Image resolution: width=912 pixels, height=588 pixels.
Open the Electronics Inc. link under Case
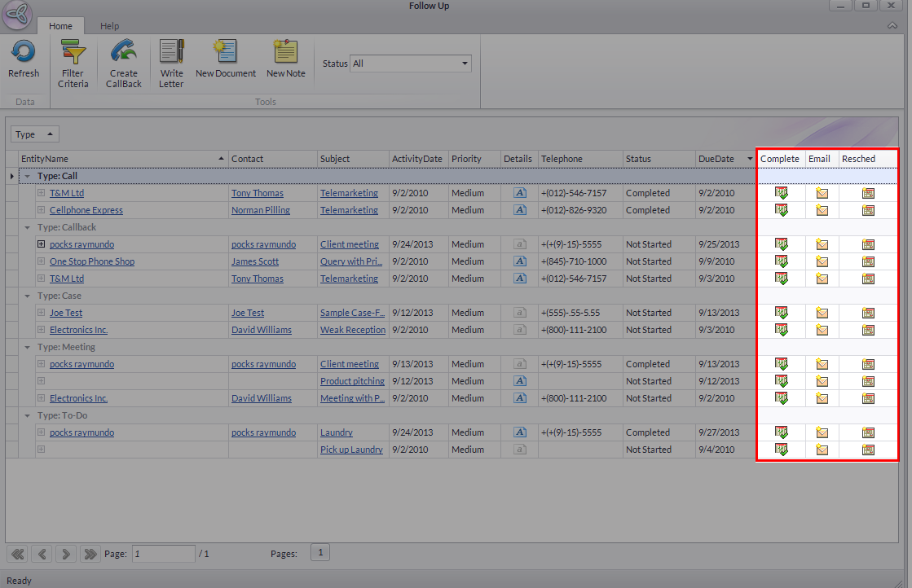point(78,330)
